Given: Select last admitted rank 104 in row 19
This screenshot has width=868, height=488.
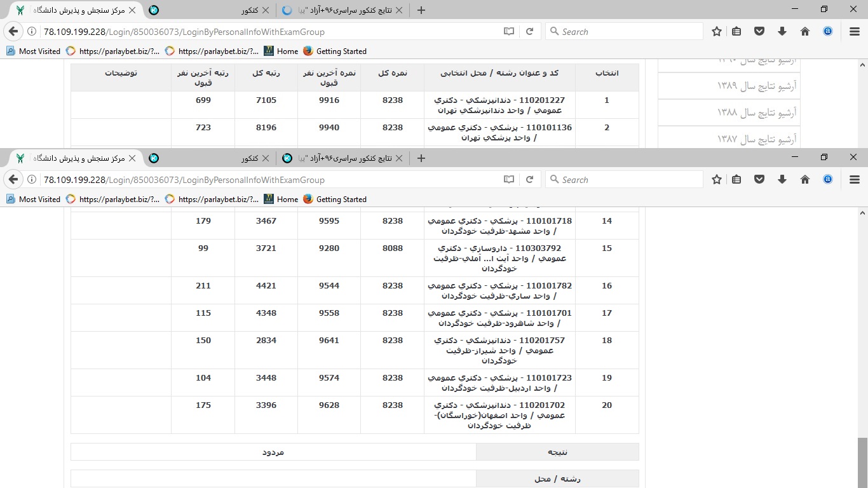Looking at the screenshot, I should 203,378.
